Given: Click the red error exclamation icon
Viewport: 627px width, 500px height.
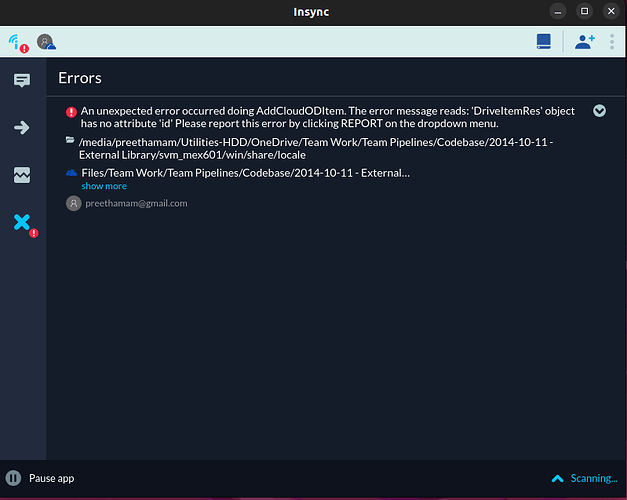Looking at the screenshot, I should [71, 112].
